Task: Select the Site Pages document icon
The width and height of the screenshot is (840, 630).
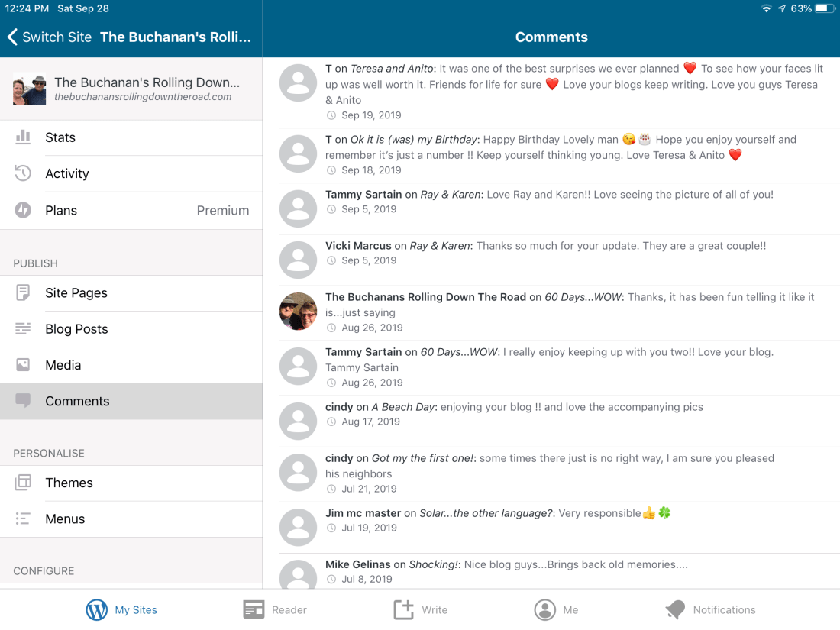Action: [x=23, y=292]
